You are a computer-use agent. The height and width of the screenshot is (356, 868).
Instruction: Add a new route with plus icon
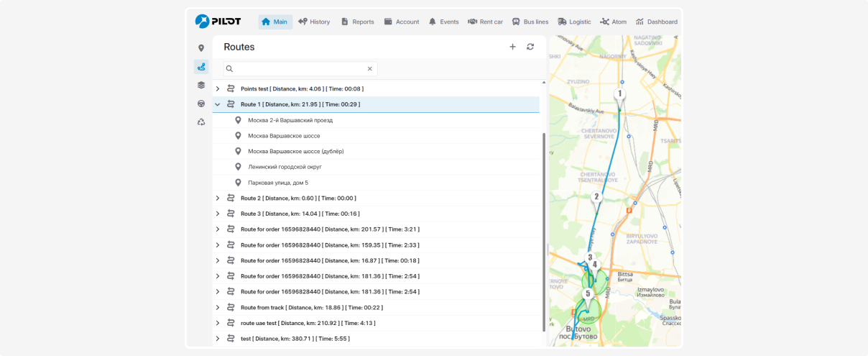point(512,47)
